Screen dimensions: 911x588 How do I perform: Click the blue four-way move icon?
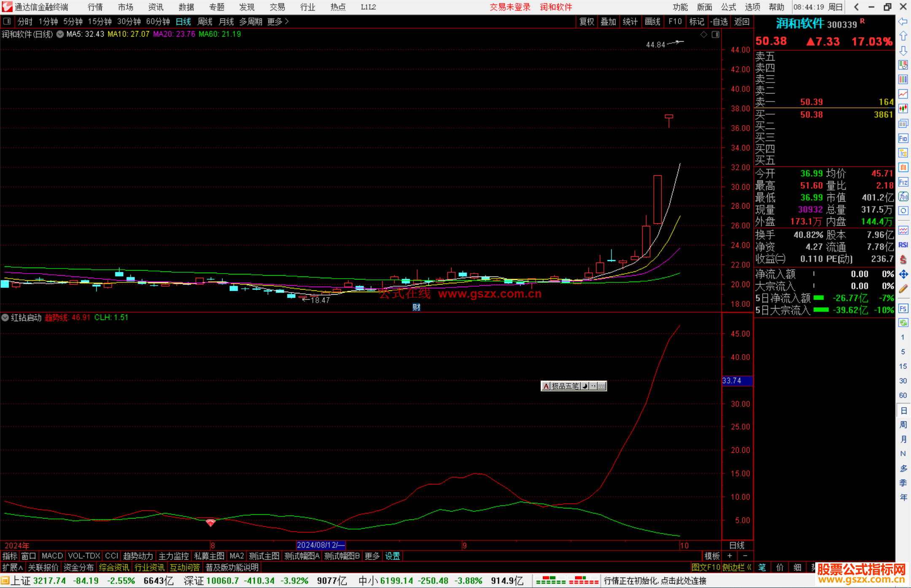coord(903,274)
